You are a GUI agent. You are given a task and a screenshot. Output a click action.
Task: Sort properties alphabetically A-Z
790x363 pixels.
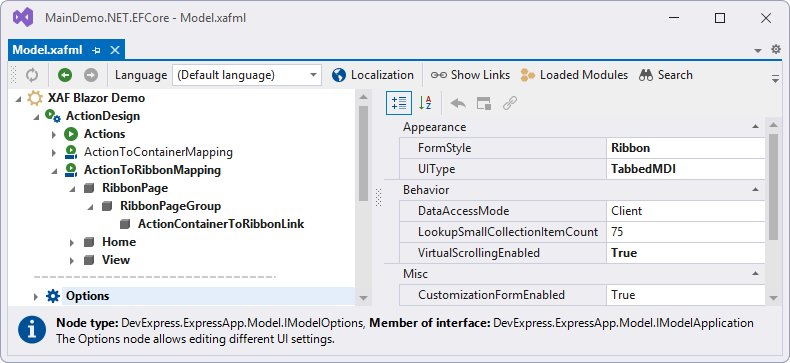pyautogui.click(x=425, y=103)
